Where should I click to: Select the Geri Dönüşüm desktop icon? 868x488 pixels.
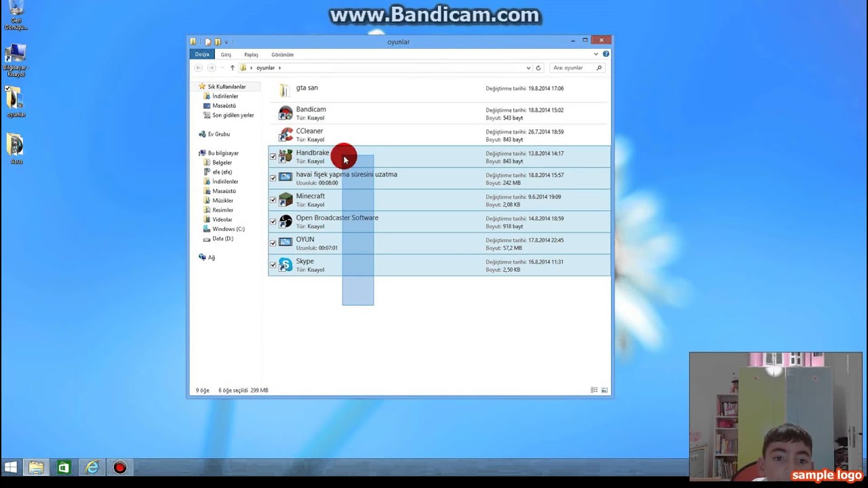point(16,16)
